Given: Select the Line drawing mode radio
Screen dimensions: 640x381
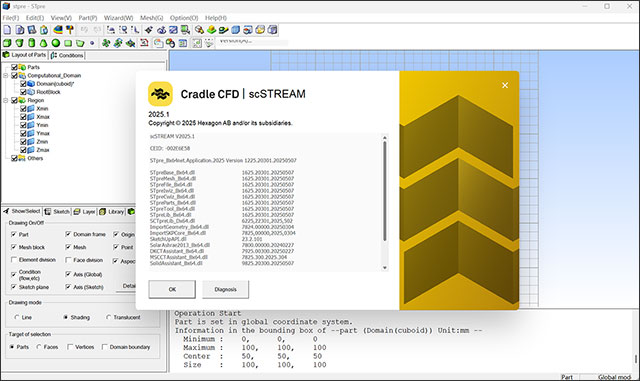Looking at the screenshot, I should coord(17,317).
